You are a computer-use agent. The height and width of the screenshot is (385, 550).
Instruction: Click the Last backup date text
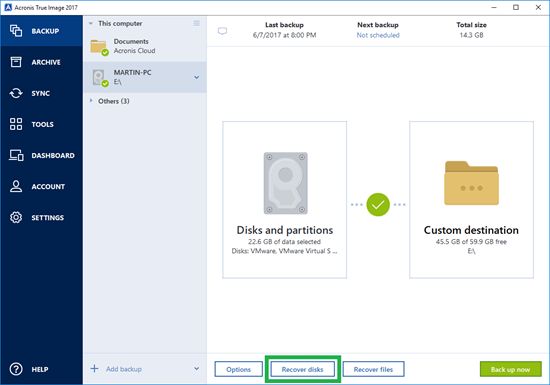click(x=284, y=35)
